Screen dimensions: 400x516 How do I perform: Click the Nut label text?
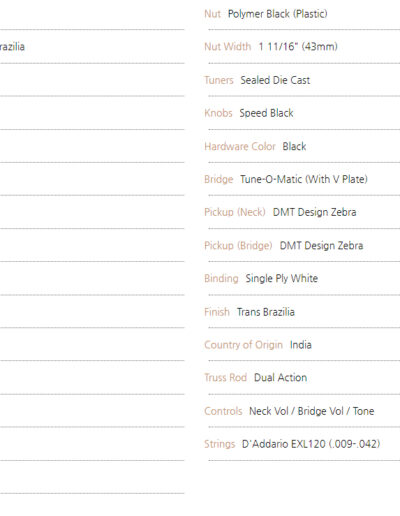click(212, 14)
